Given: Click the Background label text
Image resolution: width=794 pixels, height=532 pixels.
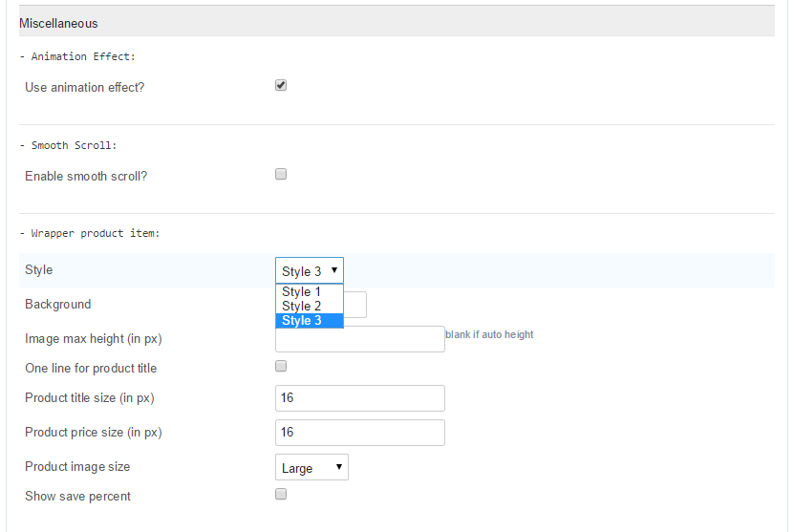Looking at the screenshot, I should point(57,305).
